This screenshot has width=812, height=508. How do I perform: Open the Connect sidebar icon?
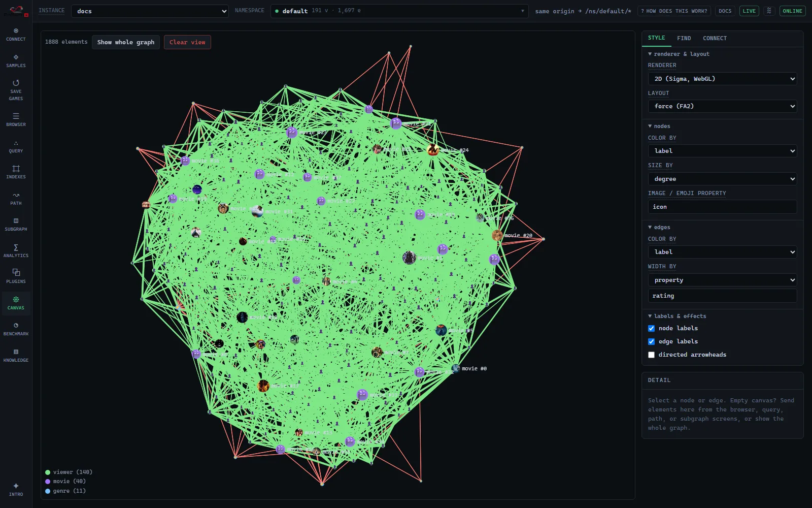coord(16,35)
